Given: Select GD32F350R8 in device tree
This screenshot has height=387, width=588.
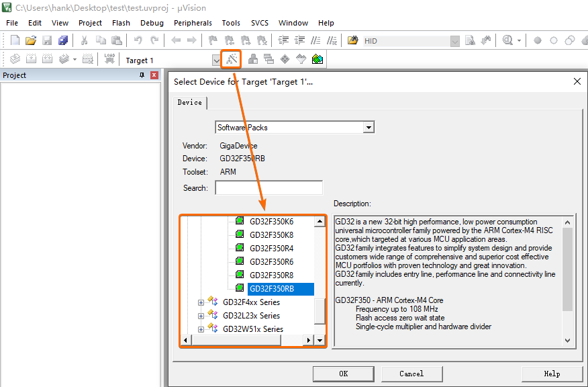Looking at the screenshot, I should (x=271, y=275).
